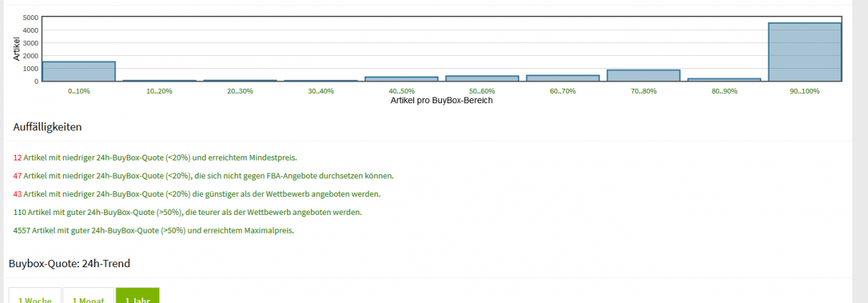Open the 1 Jahr trend tab
This screenshot has width=868, height=303.
pyautogui.click(x=138, y=296)
